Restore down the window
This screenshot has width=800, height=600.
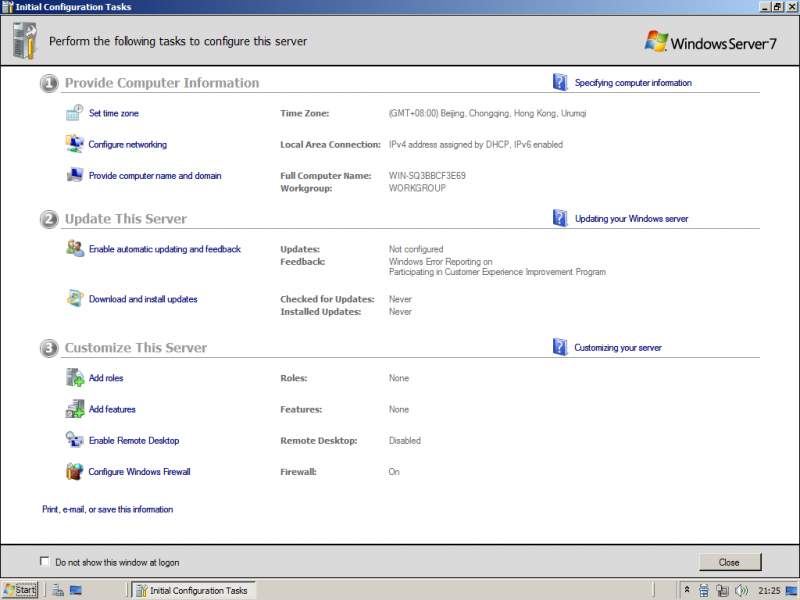(778, 7)
